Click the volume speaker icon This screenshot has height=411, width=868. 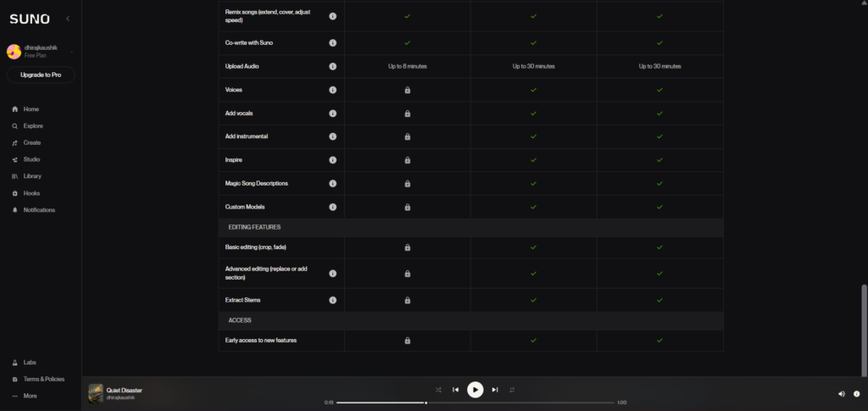[842, 394]
